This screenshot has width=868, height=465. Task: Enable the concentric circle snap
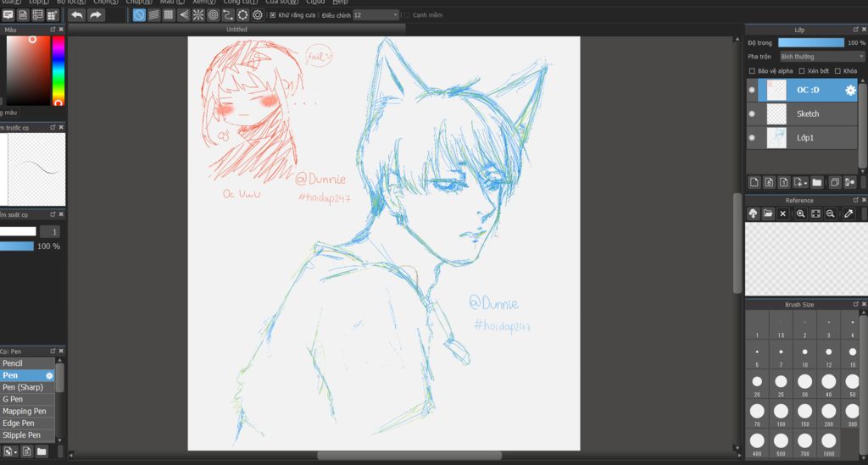pyautogui.click(x=213, y=15)
